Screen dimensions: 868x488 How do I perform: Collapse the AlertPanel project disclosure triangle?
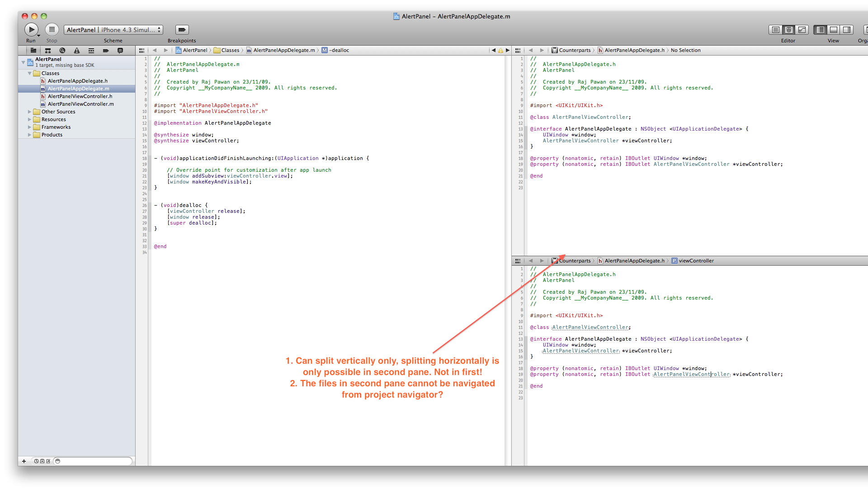tap(23, 62)
